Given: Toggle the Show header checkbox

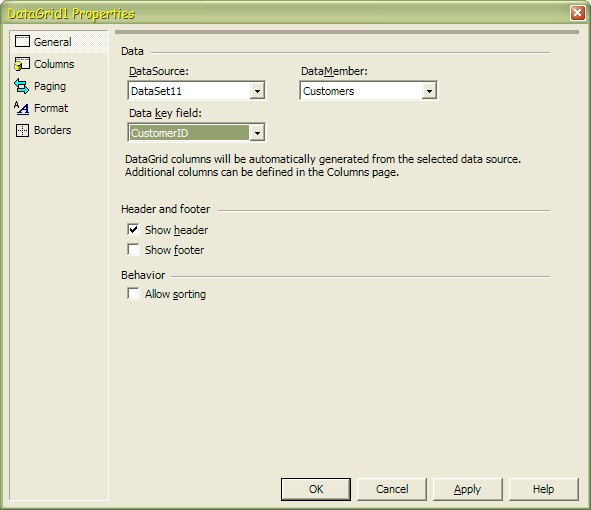Looking at the screenshot, I should tap(133, 229).
